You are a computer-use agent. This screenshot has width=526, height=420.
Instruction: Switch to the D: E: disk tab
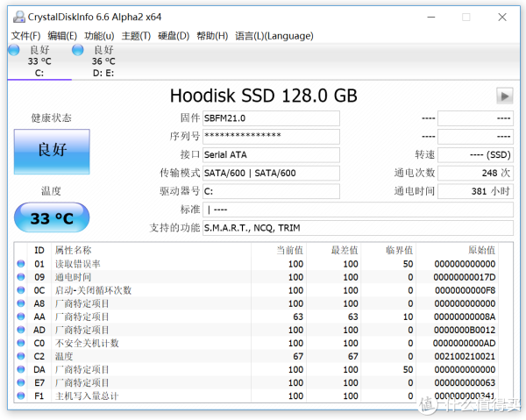coord(103,61)
